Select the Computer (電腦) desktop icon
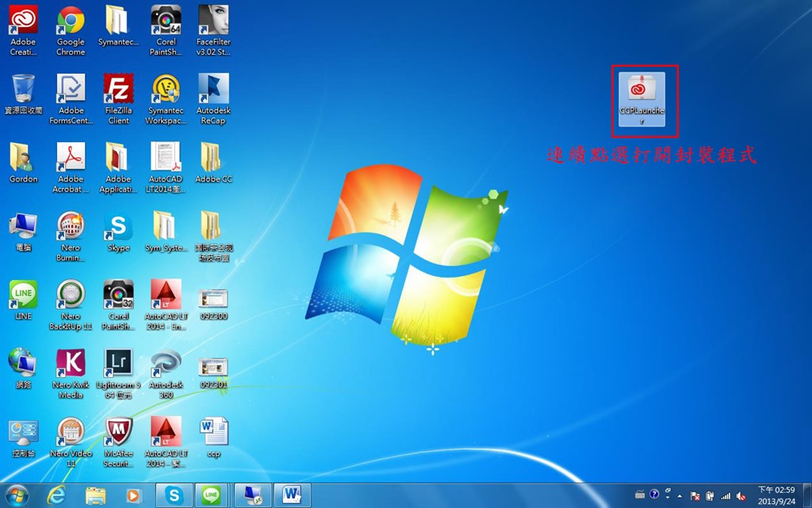 pos(23,232)
